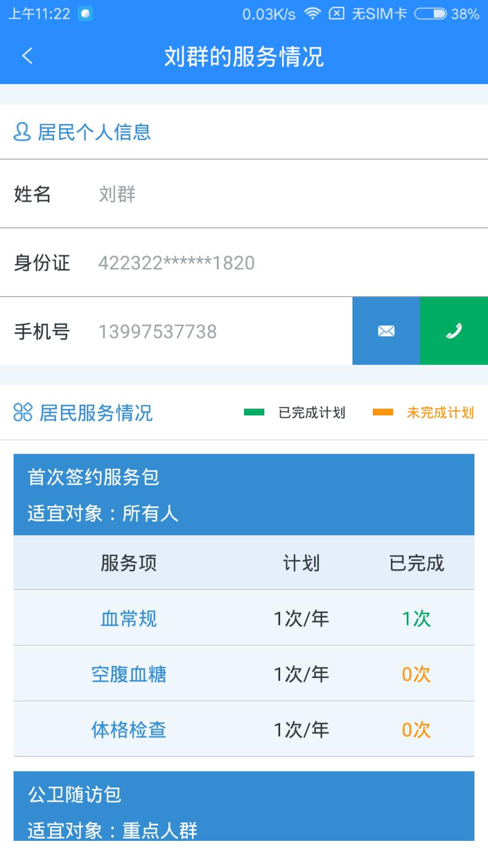Select the 首次签约服务包 header

coord(244,494)
